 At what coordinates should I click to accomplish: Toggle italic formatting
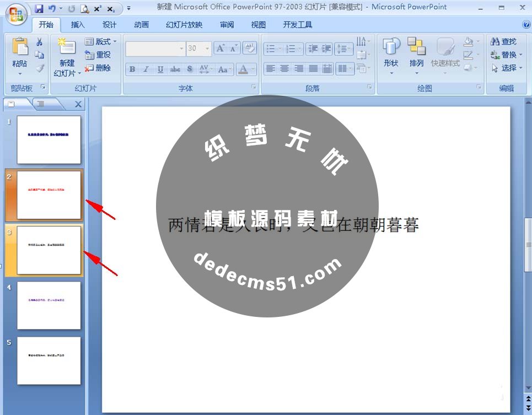146,69
